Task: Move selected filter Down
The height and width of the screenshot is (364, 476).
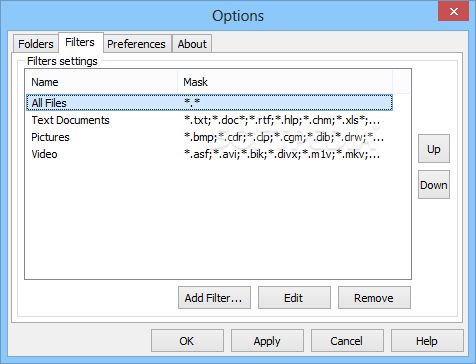Action: pos(434,185)
